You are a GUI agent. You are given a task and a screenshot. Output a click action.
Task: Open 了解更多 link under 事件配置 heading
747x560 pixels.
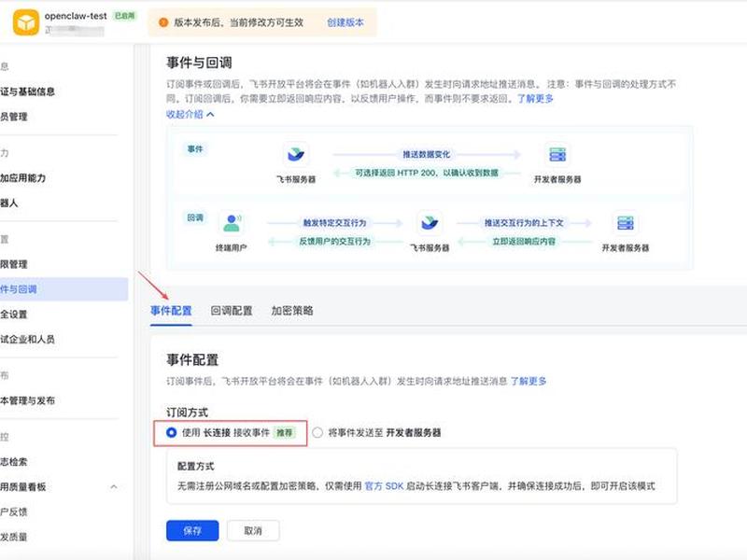(529, 381)
